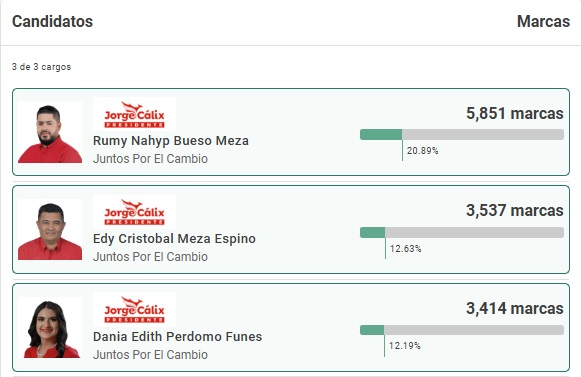Image resolution: width=581 pixels, height=377 pixels.
Task: Select the name Dania Edith Perdomo Funes
Action: [177, 337]
